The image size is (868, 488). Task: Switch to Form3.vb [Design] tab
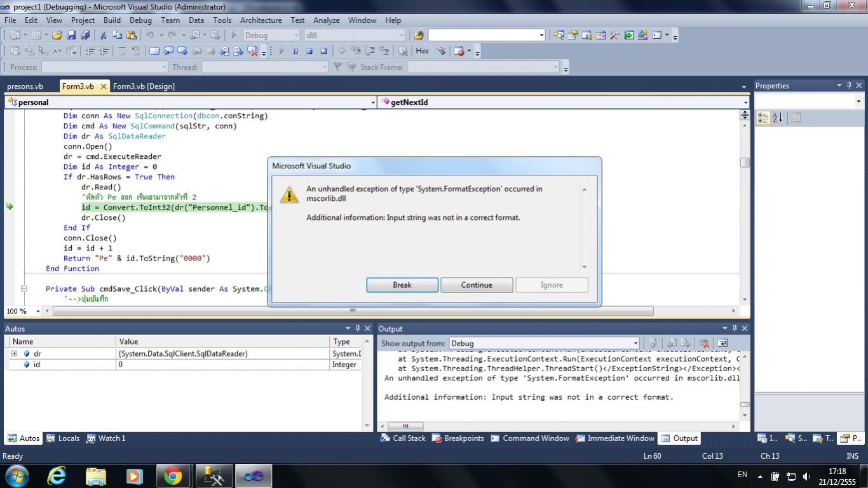pos(144,86)
